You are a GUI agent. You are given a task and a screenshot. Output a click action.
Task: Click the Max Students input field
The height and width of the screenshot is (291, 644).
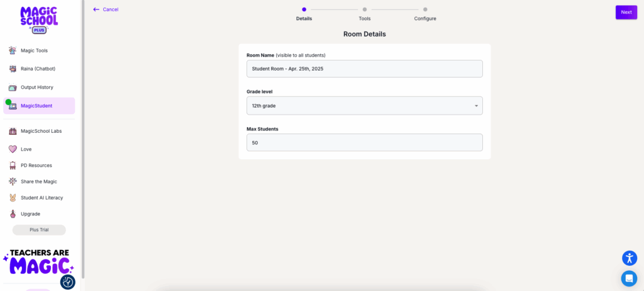pyautogui.click(x=365, y=142)
